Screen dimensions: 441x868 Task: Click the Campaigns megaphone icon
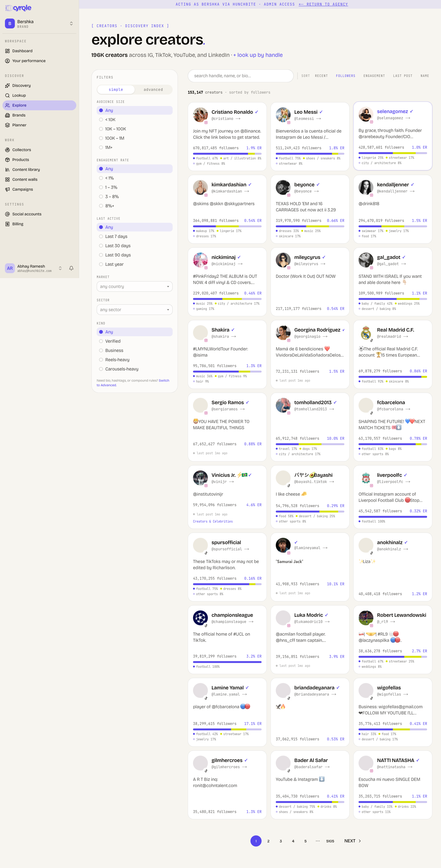[7, 189]
